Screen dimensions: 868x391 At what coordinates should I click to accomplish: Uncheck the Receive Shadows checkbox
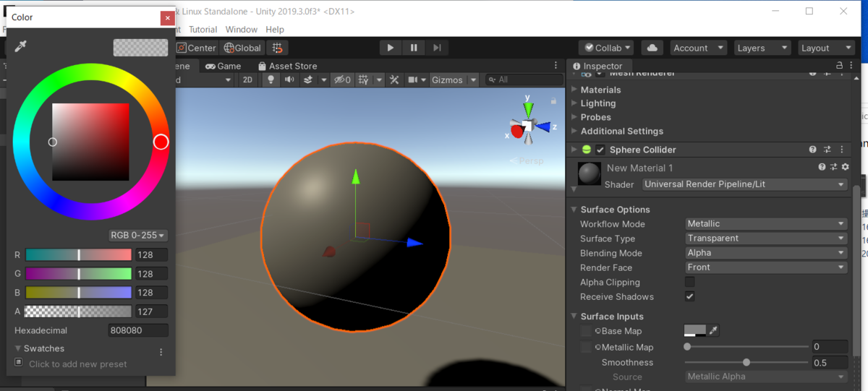pos(690,296)
